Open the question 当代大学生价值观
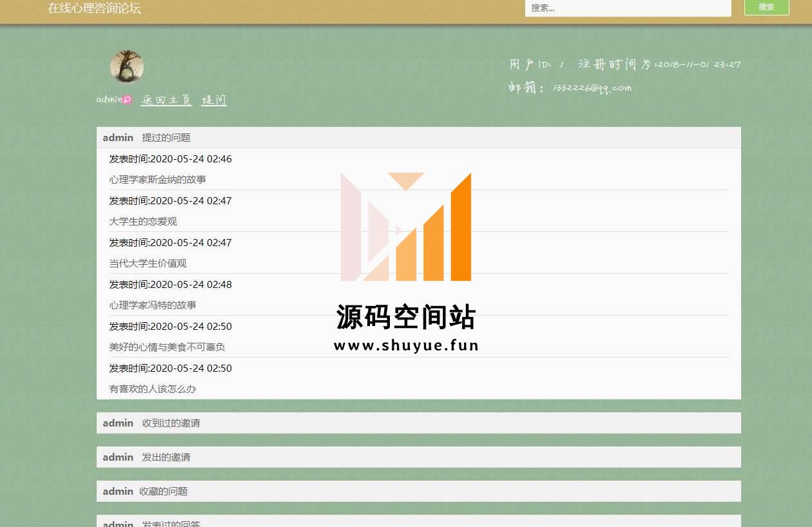The height and width of the screenshot is (527, 812). [x=148, y=263]
